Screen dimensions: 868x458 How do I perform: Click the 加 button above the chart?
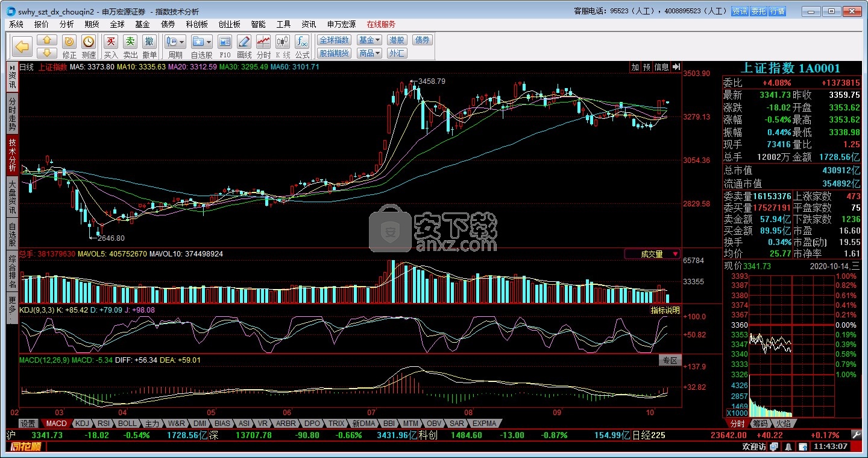(x=635, y=67)
